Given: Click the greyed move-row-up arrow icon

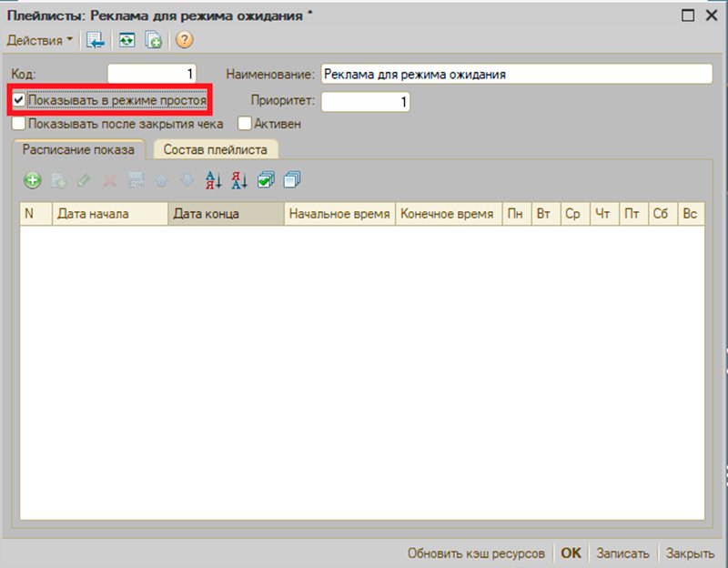Looking at the screenshot, I should (x=161, y=180).
